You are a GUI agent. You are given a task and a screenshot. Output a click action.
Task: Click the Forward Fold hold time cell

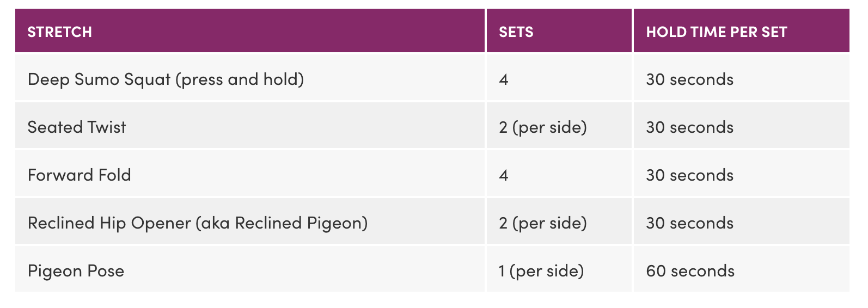click(689, 175)
